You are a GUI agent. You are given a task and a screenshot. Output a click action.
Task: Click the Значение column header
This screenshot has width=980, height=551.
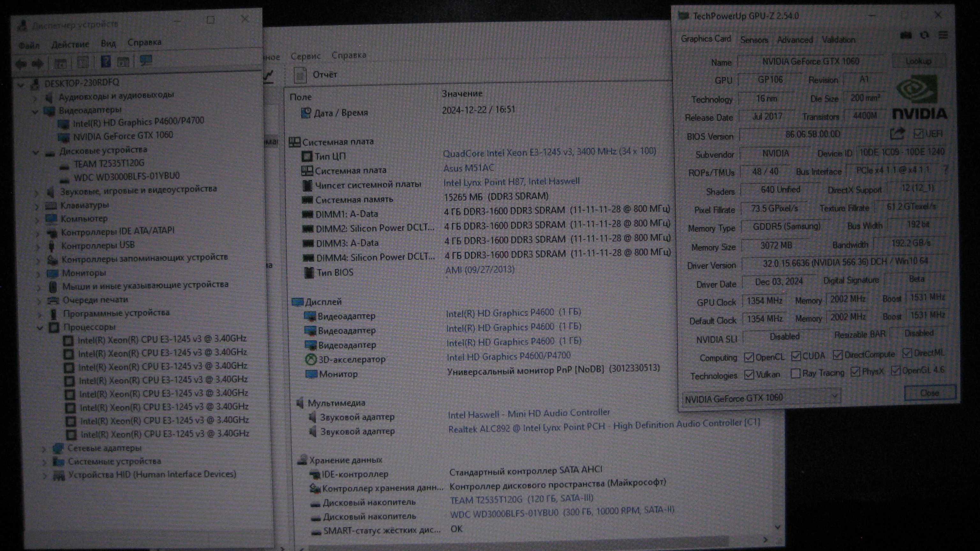462,93
